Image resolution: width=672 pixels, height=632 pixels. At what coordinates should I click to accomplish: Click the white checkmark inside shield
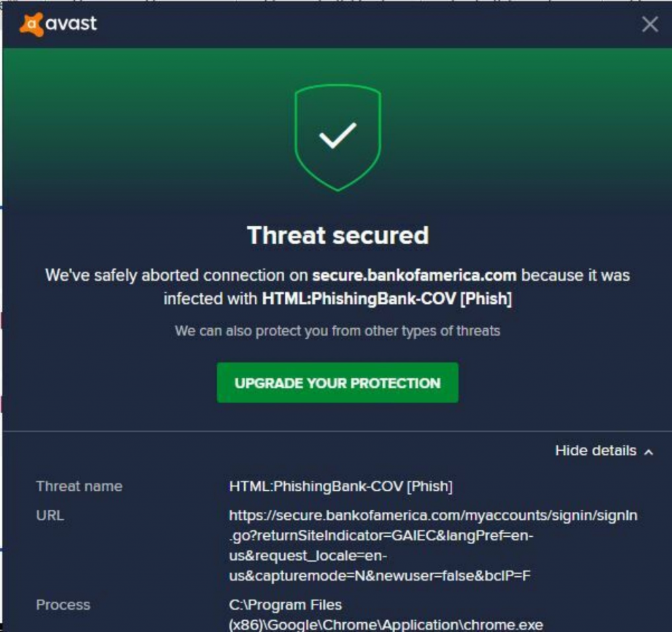tap(338, 135)
